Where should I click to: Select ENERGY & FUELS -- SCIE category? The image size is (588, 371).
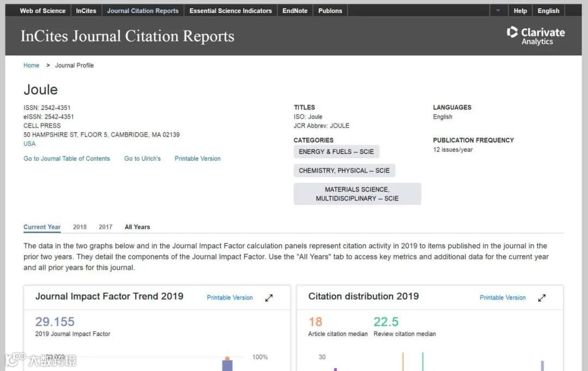coord(336,152)
